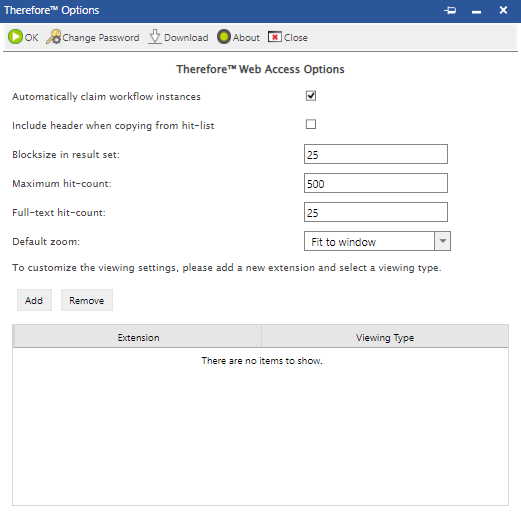Select the Fit to window combo box
Image resolution: width=521 pixels, height=518 pixels.
[377, 241]
